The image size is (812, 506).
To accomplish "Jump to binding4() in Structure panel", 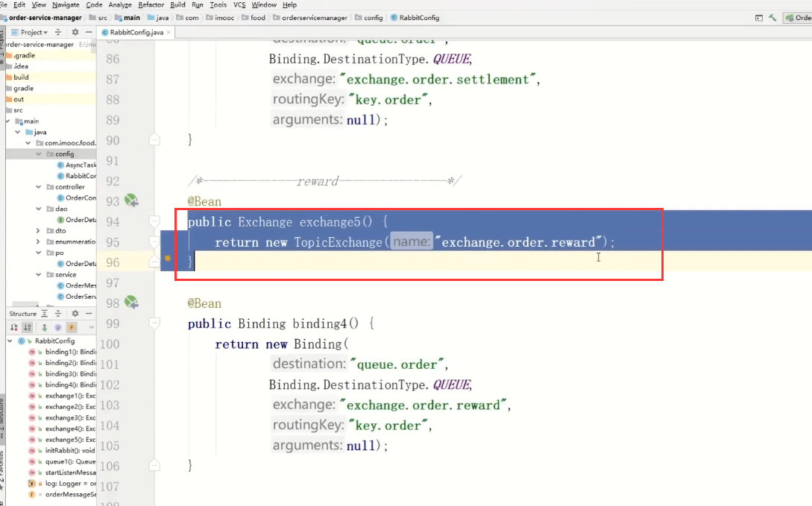I will click(x=62, y=385).
